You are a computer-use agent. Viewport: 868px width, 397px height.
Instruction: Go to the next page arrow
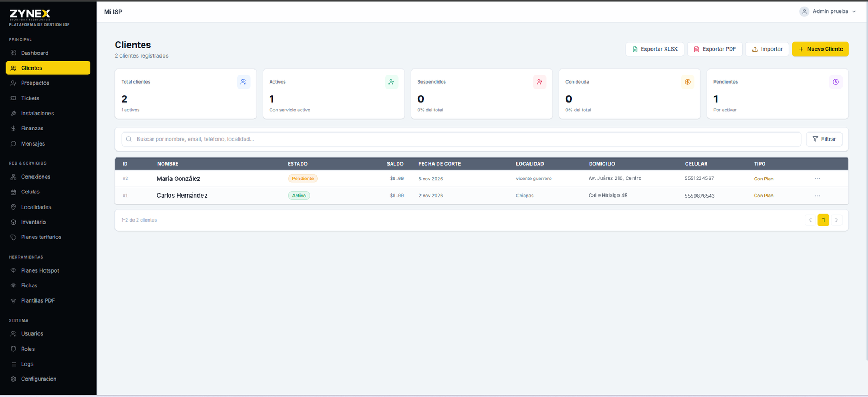(837, 220)
